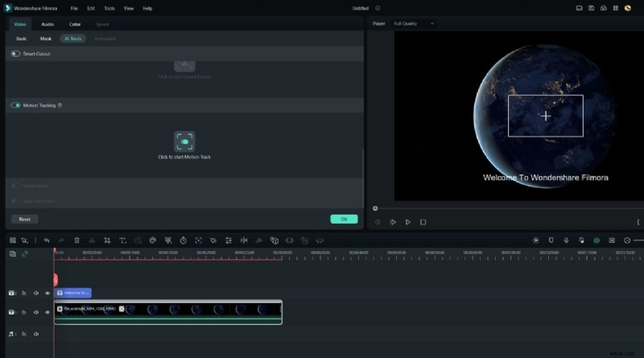Click the layout grid icon in timeline toolbar

click(x=13, y=241)
